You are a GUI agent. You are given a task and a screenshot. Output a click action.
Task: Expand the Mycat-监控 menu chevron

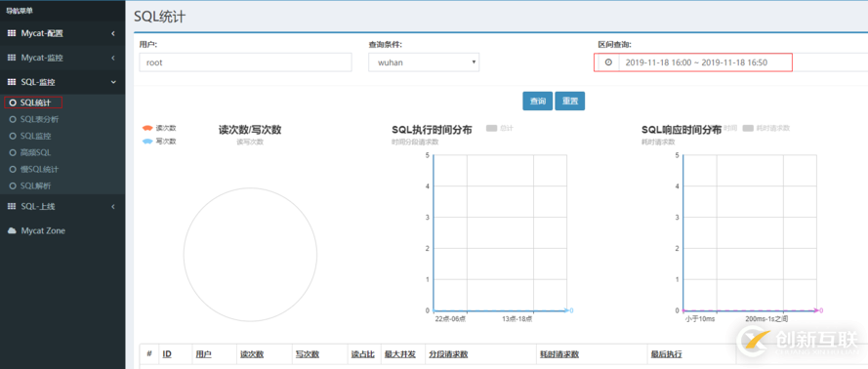click(113, 58)
